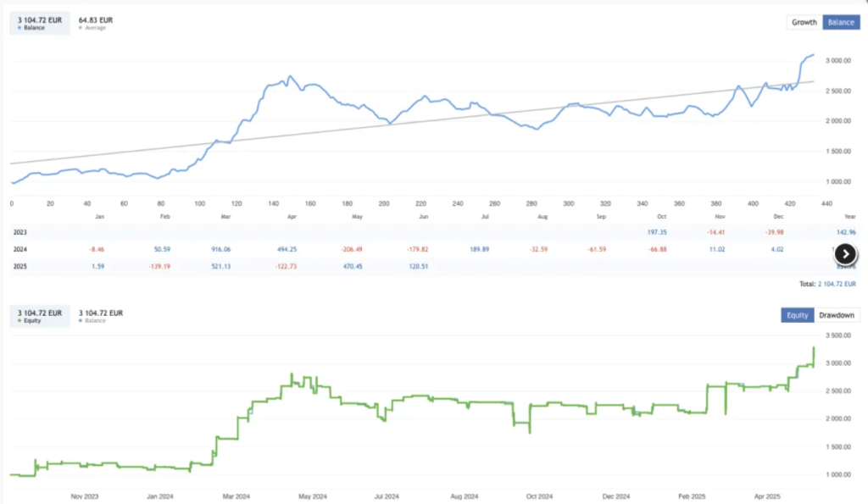The height and width of the screenshot is (504, 868).
Task: Hide the Equity series via bottom legend
Action: click(x=20, y=320)
